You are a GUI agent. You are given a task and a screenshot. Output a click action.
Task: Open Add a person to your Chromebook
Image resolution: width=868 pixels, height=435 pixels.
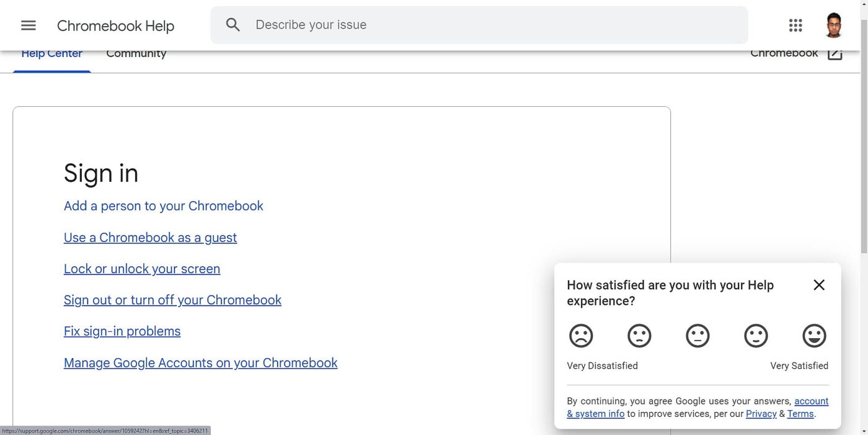click(x=164, y=206)
